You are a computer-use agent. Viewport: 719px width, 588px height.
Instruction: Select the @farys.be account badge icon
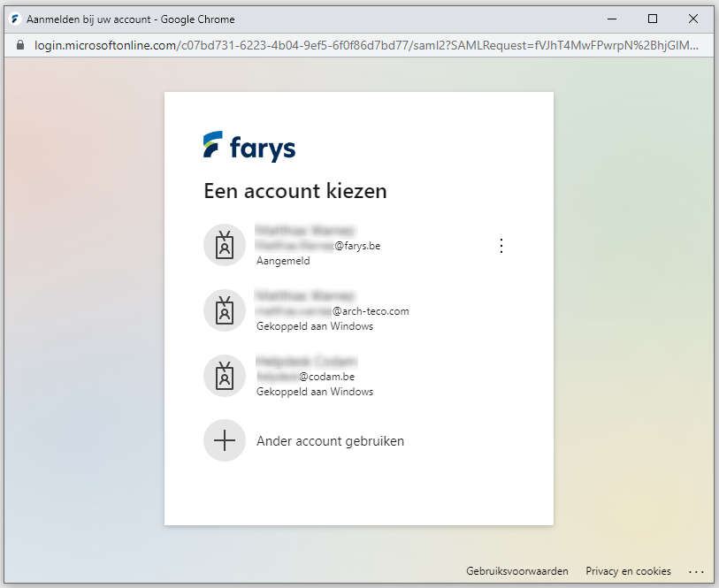[x=225, y=245]
